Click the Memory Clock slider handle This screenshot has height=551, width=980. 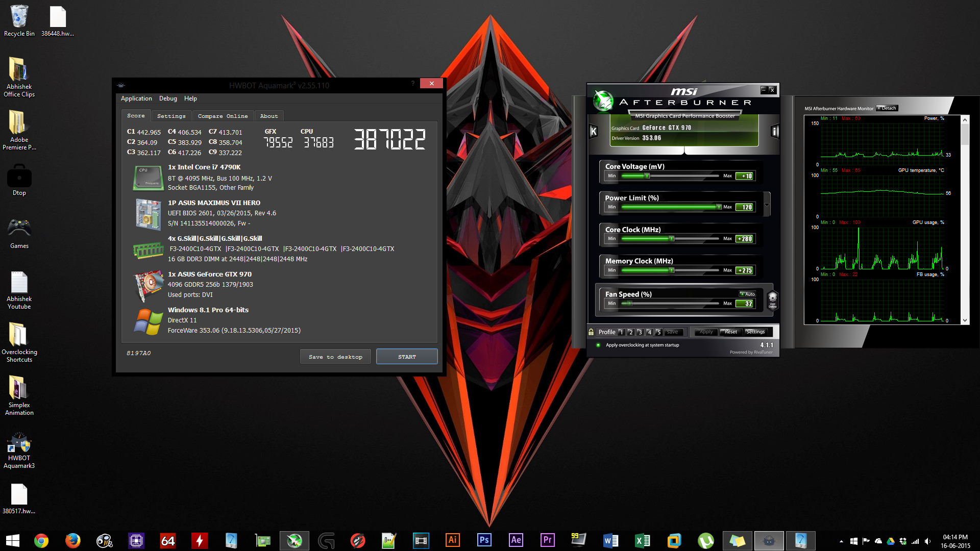[x=672, y=270]
